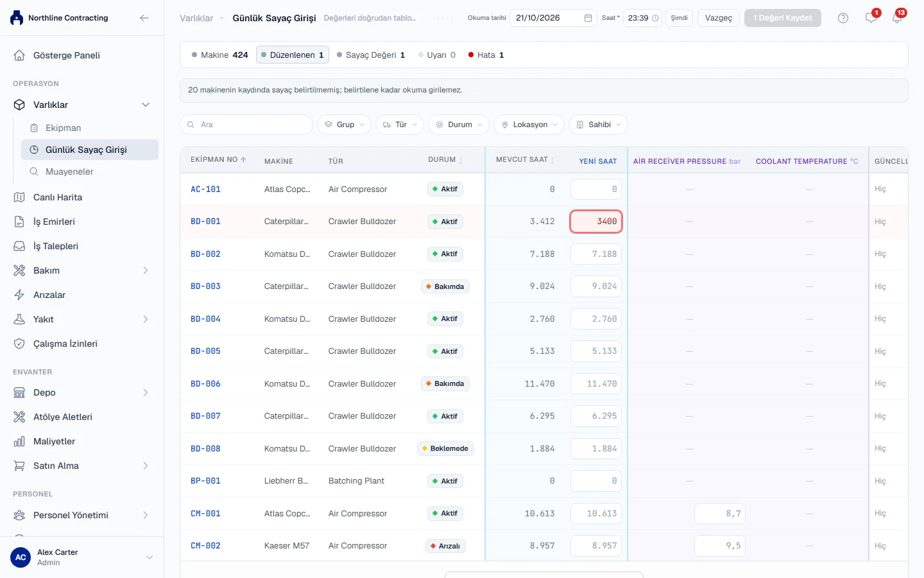The width and height of the screenshot is (924, 578).
Task: Expand the Depo menu section
Action: pyautogui.click(x=146, y=392)
